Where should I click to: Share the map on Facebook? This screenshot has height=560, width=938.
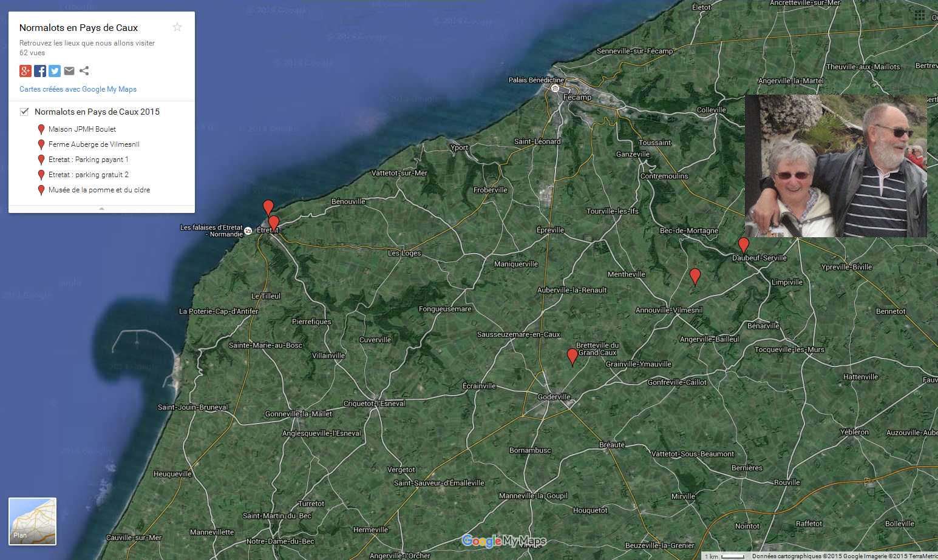(40, 71)
